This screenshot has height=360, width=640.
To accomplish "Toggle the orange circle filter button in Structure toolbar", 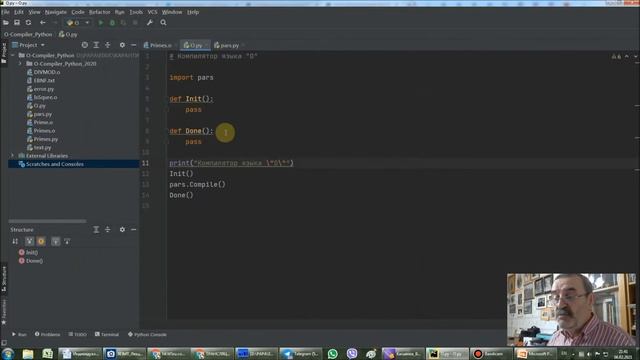I will [41, 241].
